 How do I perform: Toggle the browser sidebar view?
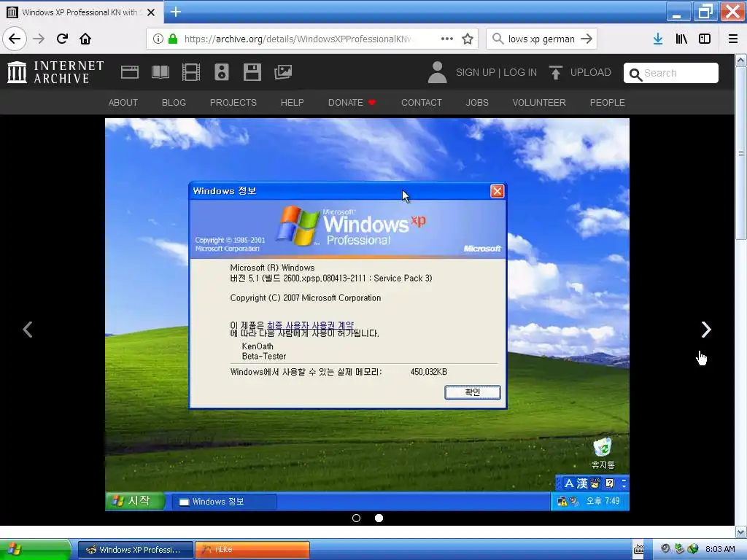point(705,39)
